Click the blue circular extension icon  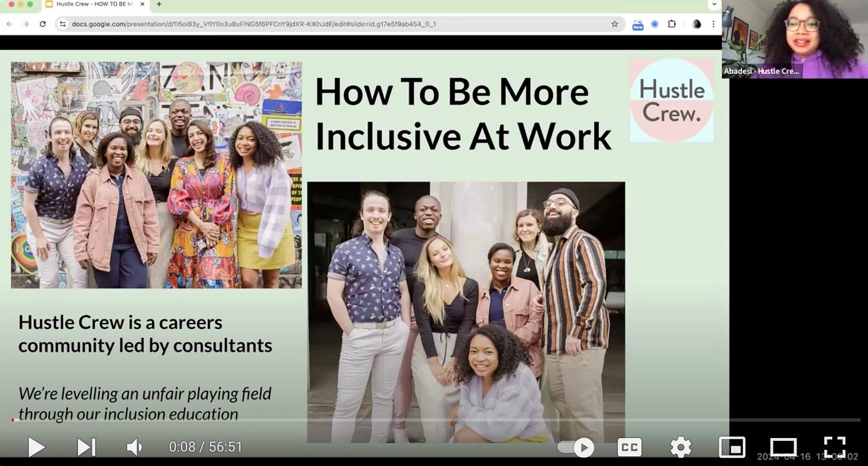point(655,24)
